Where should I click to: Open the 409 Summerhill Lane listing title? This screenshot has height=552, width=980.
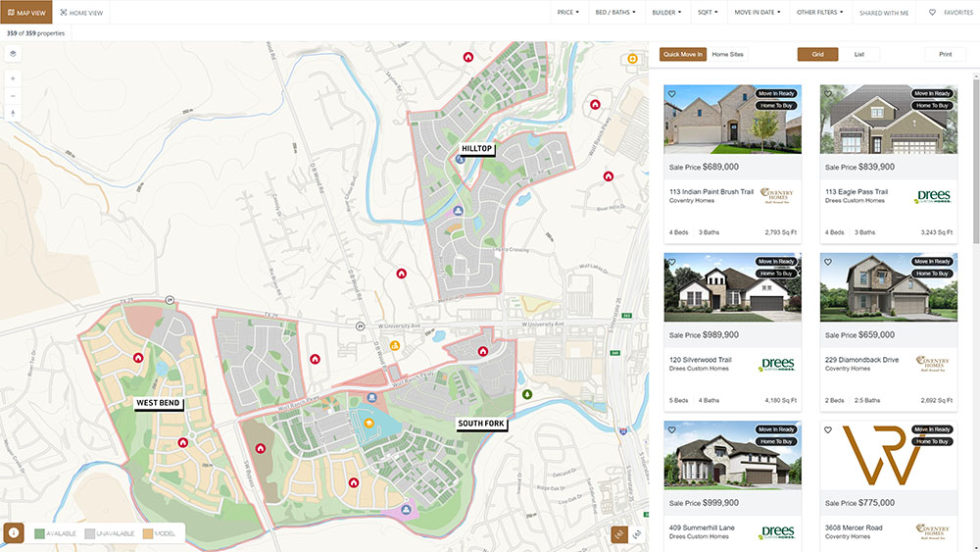[702, 527]
